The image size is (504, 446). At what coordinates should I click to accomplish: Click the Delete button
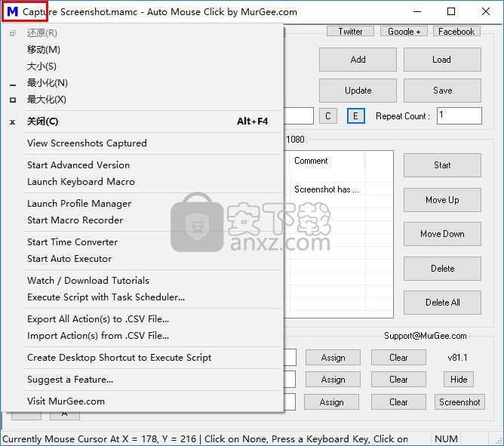pyautogui.click(x=442, y=269)
